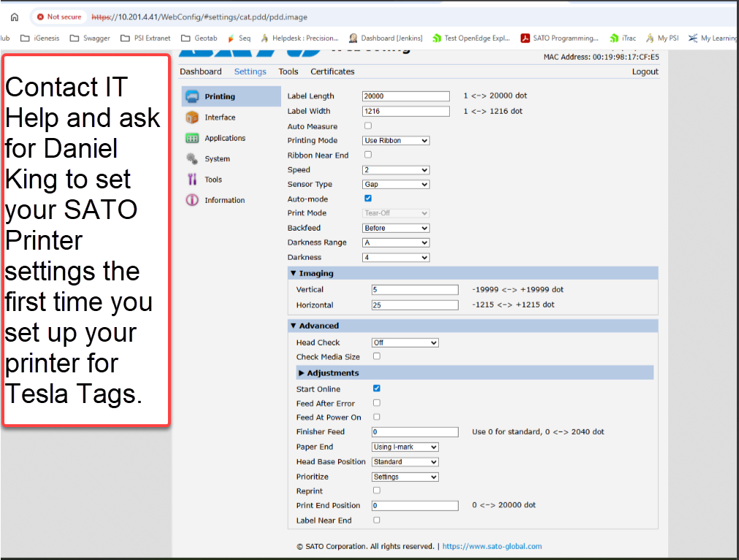
Task: Enable the Reprint checkbox
Action: pos(377,491)
